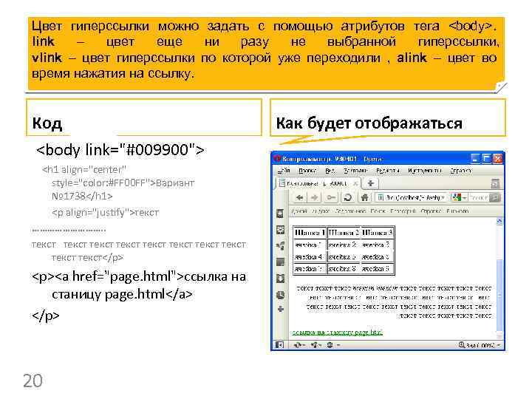
Task: Open the Справка menu
Action: tap(460, 171)
